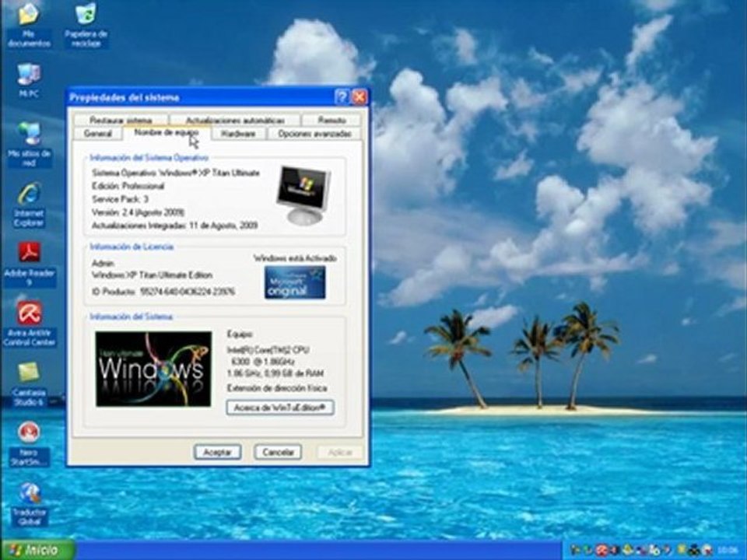This screenshot has width=747, height=560.
Task: Select the Nero StartSmart desktop icon
Action: [29, 444]
